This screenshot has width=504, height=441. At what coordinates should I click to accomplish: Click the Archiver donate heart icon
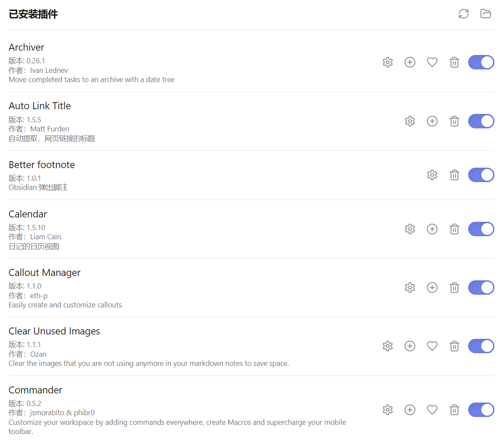(432, 62)
